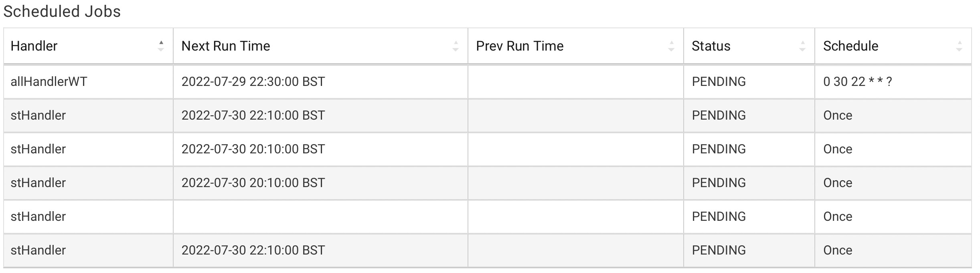980x273 pixels.
Task: Select the Next Run Time header label
Action: point(225,46)
